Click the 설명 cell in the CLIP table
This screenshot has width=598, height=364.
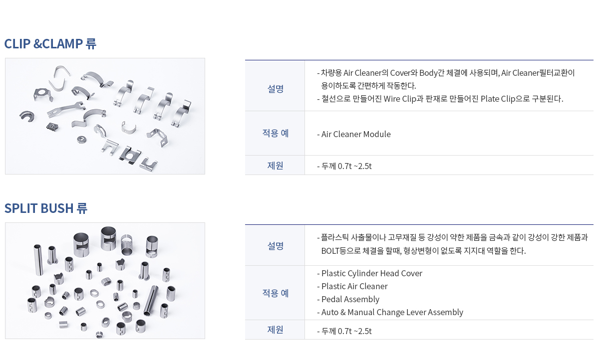(x=275, y=86)
